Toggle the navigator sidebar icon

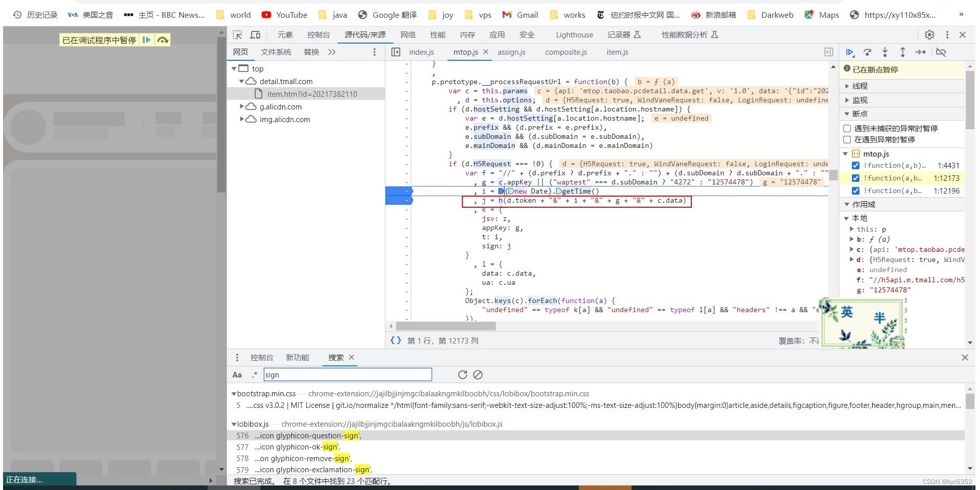pyautogui.click(x=396, y=52)
